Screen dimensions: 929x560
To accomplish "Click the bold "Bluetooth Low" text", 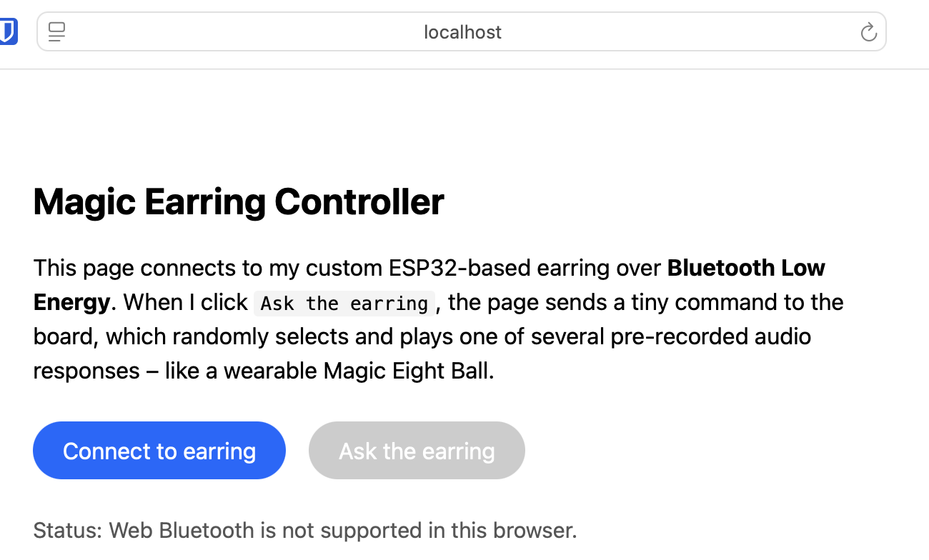I will 746,268.
